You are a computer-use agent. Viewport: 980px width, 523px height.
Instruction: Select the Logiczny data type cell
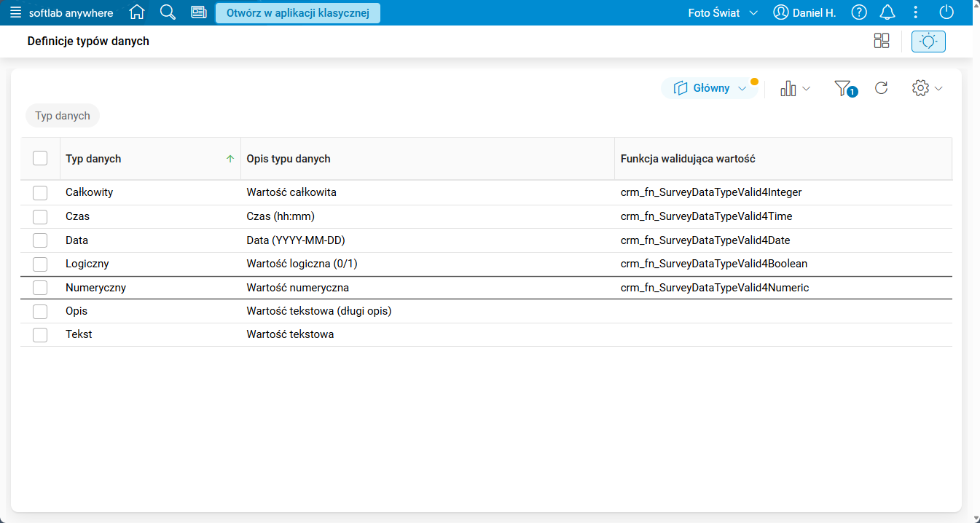point(150,264)
